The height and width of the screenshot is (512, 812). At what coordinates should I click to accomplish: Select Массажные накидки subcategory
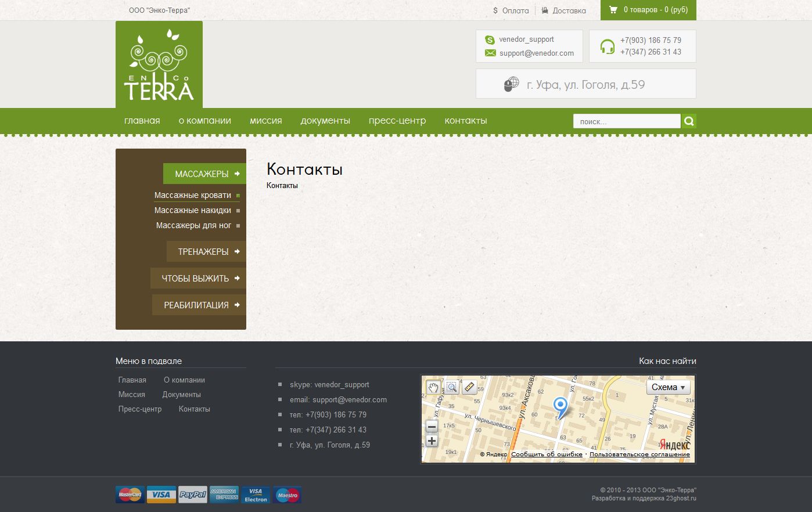[x=193, y=210]
